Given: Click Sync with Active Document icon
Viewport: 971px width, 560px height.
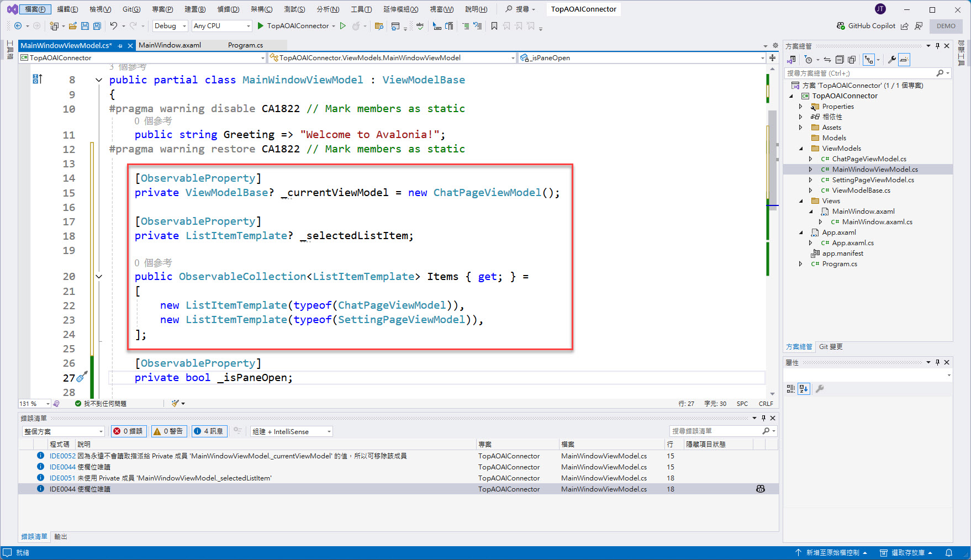Looking at the screenshot, I should [x=827, y=60].
